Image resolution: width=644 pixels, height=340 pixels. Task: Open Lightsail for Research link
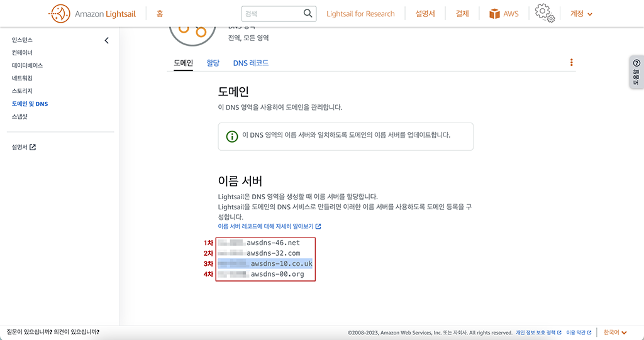pos(360,14)
